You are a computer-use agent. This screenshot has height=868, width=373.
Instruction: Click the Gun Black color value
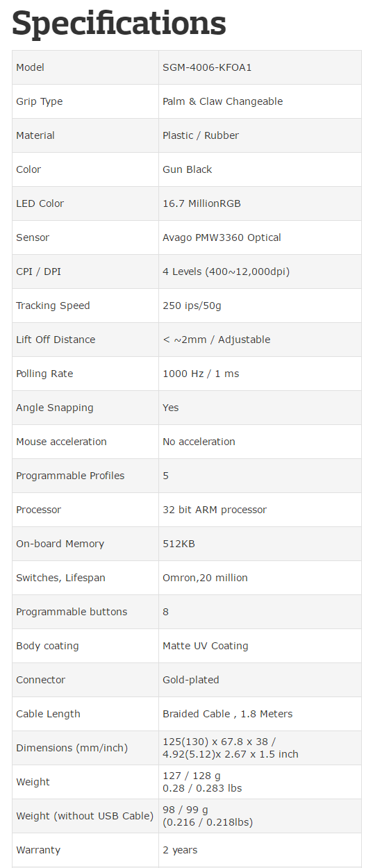187,169
